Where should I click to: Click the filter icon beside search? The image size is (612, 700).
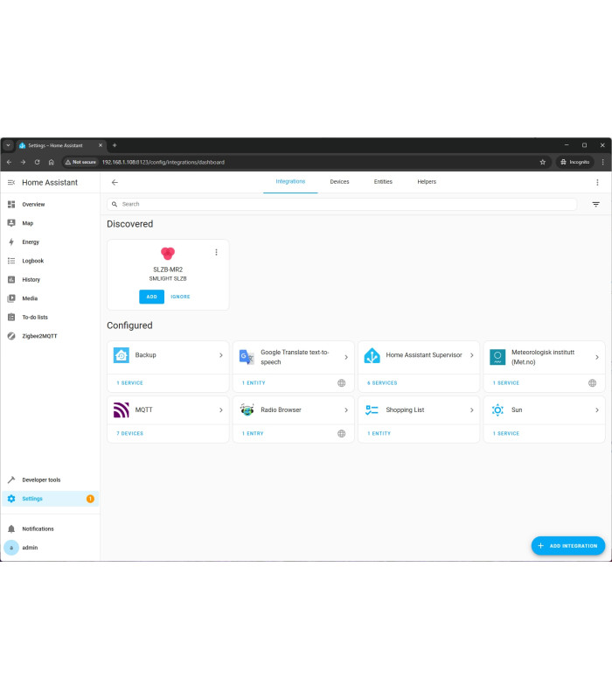[596, 204]
